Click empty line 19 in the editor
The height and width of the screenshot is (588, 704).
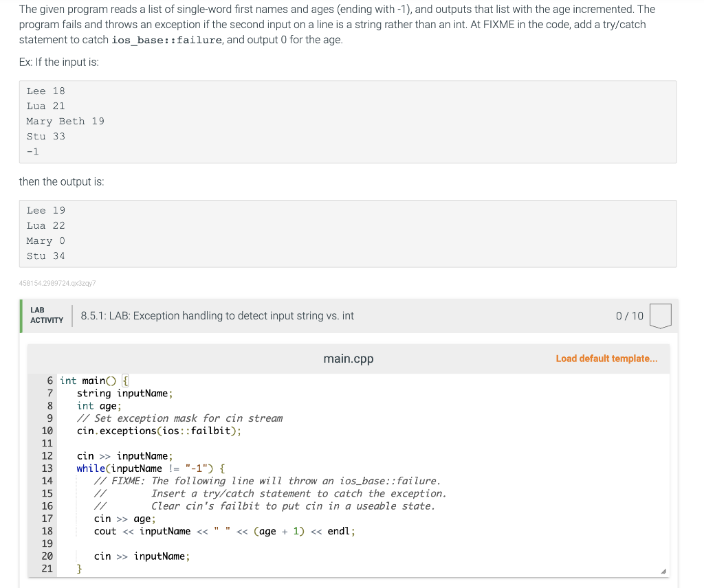363,543
